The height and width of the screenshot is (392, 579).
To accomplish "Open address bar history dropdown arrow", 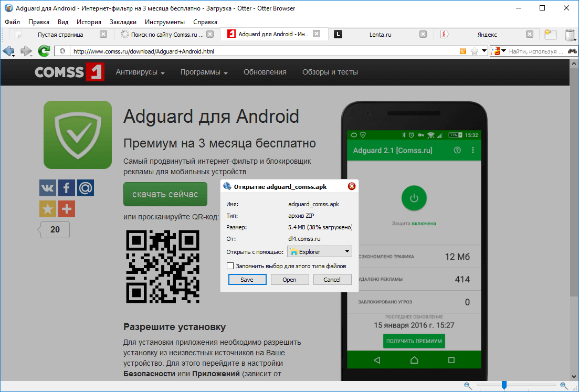I will click(x=484, y=51).
